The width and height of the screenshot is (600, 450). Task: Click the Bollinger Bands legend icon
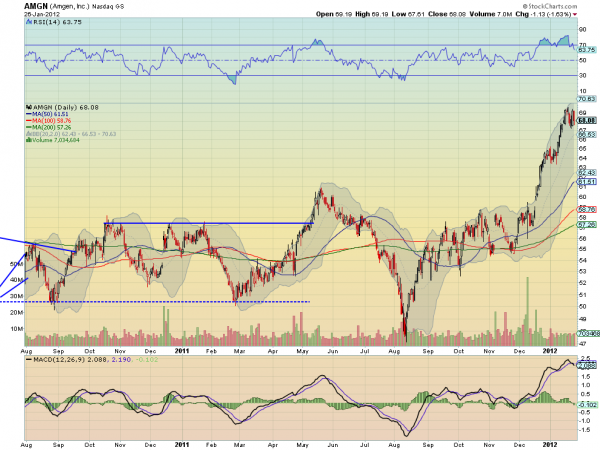click(x=28, y=134)
